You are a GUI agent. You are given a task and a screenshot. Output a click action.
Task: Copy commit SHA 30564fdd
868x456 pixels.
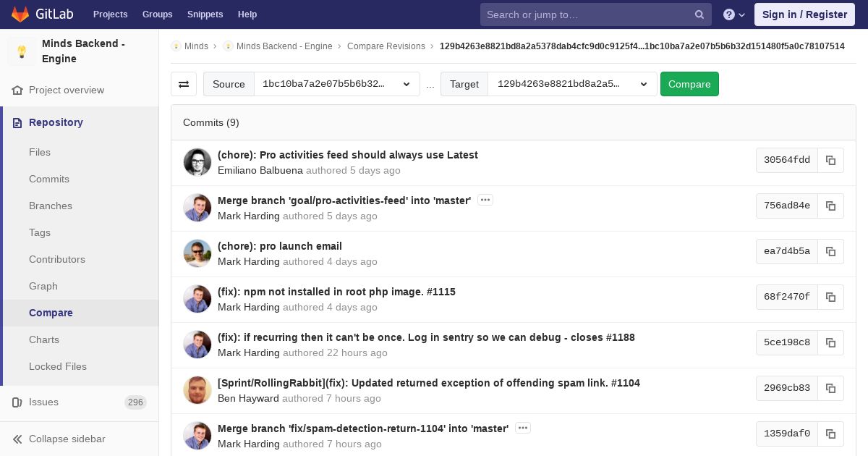(830, 161)
